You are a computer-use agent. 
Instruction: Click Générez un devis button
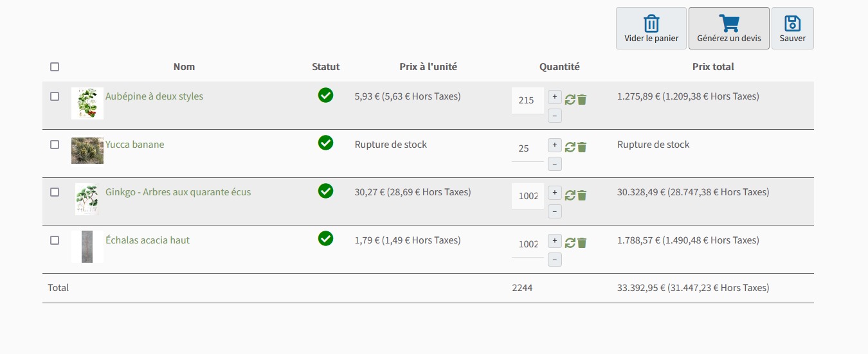tap(729, 28)
